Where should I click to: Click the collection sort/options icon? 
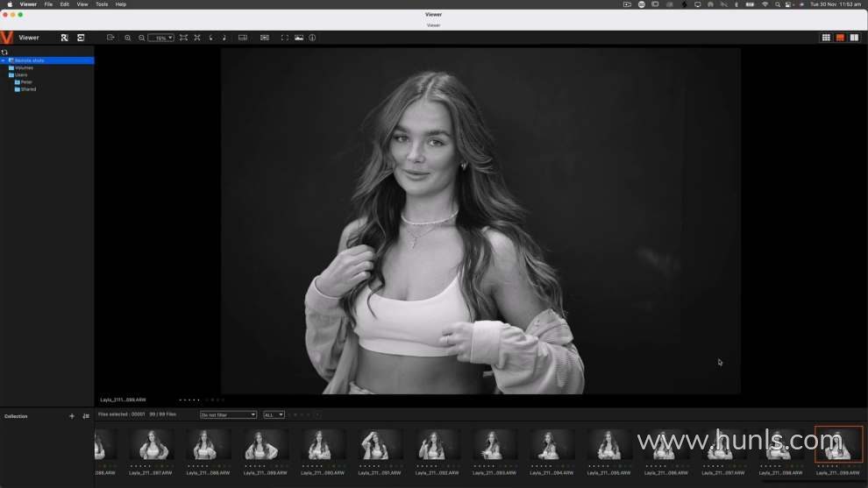pyautogui.click(x=86, y=416)
